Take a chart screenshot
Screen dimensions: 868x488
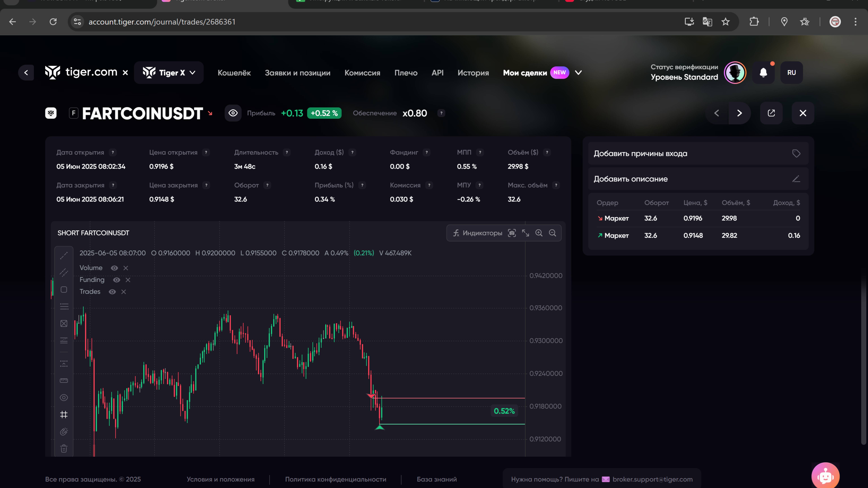click(512, 233)
